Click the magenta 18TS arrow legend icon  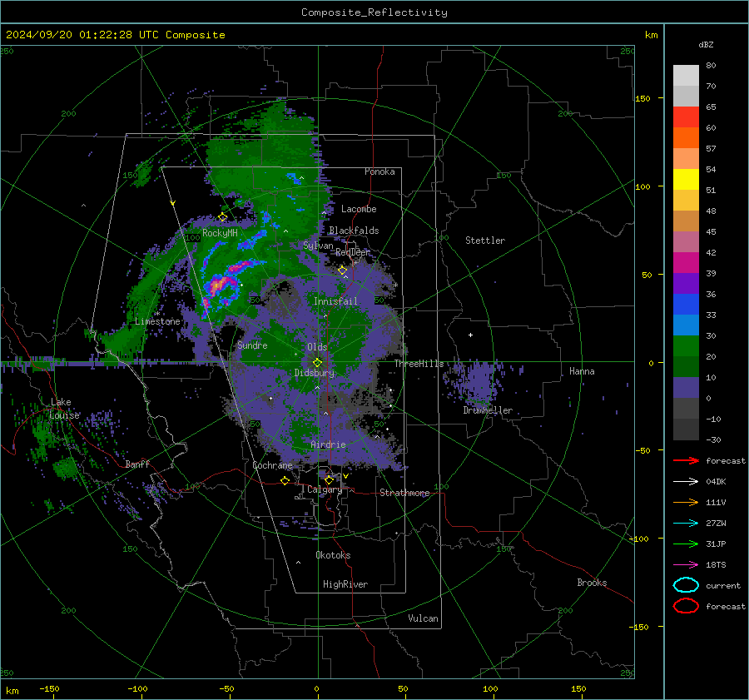click(x=686, y=565)
